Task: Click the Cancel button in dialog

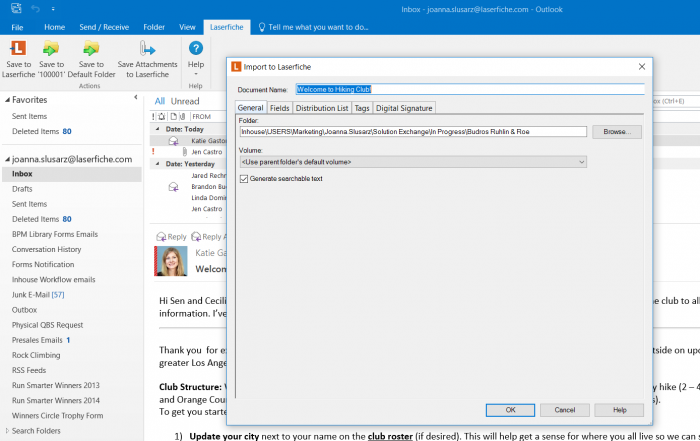Action: pyautogui.click(x=564, y=410)
